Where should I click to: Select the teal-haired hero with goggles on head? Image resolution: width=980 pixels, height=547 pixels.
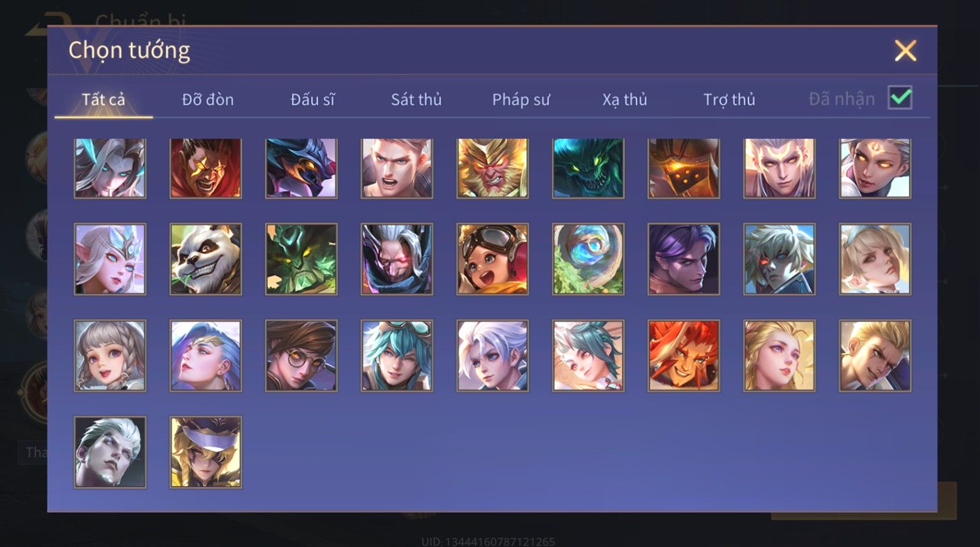[397, 356]
